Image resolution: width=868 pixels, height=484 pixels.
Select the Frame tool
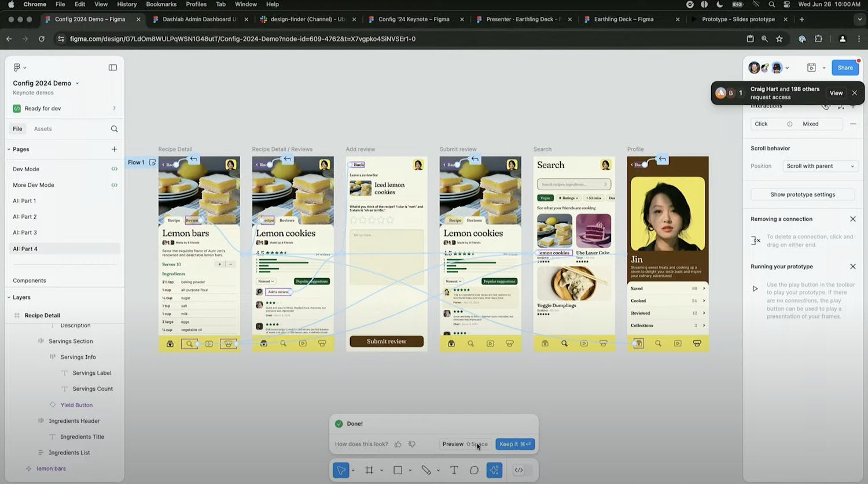point(369,470)
